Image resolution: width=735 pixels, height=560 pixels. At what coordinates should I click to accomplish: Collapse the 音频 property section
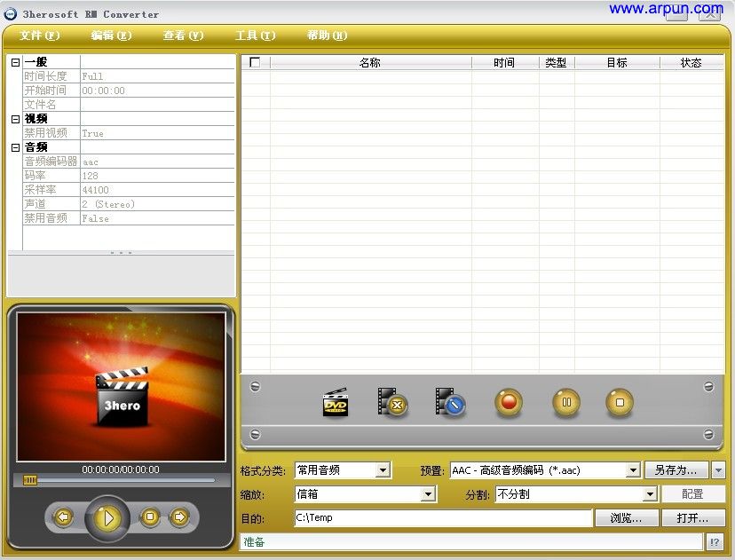(16, 146)
